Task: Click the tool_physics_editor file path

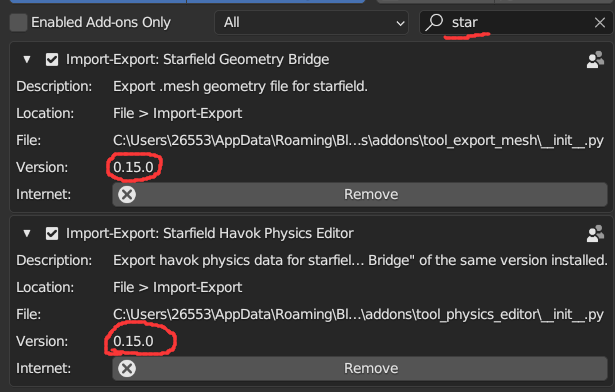Action: [x=358, y=314]
